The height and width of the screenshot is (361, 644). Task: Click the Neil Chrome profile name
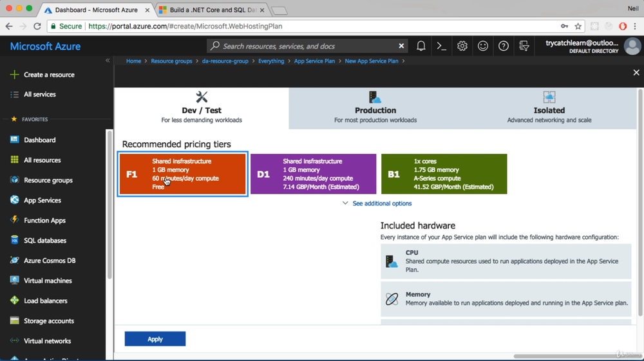(x=633, y=8)
